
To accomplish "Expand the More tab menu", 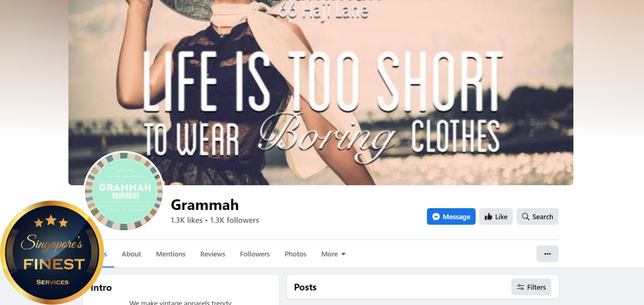I will [333, 254].
